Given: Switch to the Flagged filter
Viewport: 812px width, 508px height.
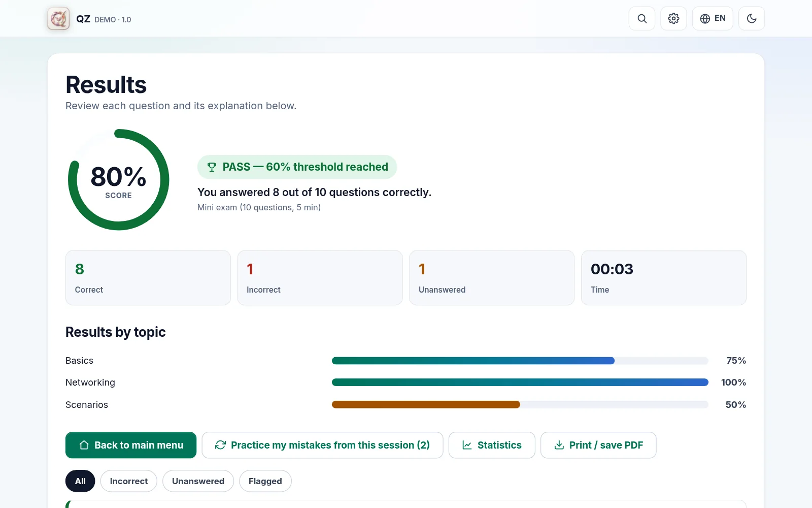Looking at the screenshot, I should click(265, 481).
